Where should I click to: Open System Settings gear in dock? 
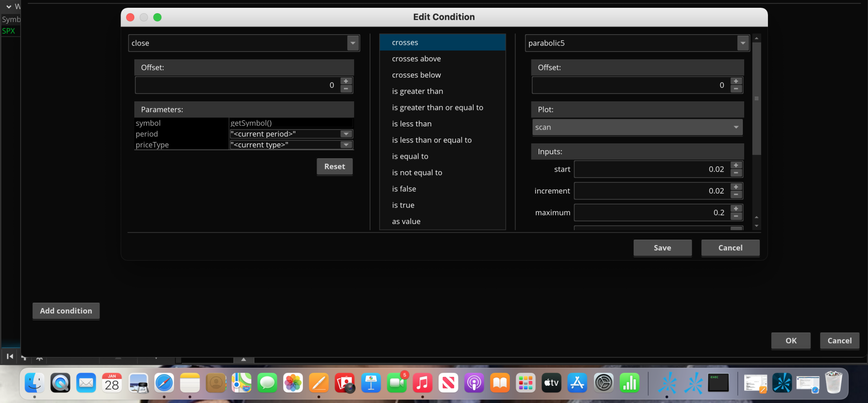603,383
